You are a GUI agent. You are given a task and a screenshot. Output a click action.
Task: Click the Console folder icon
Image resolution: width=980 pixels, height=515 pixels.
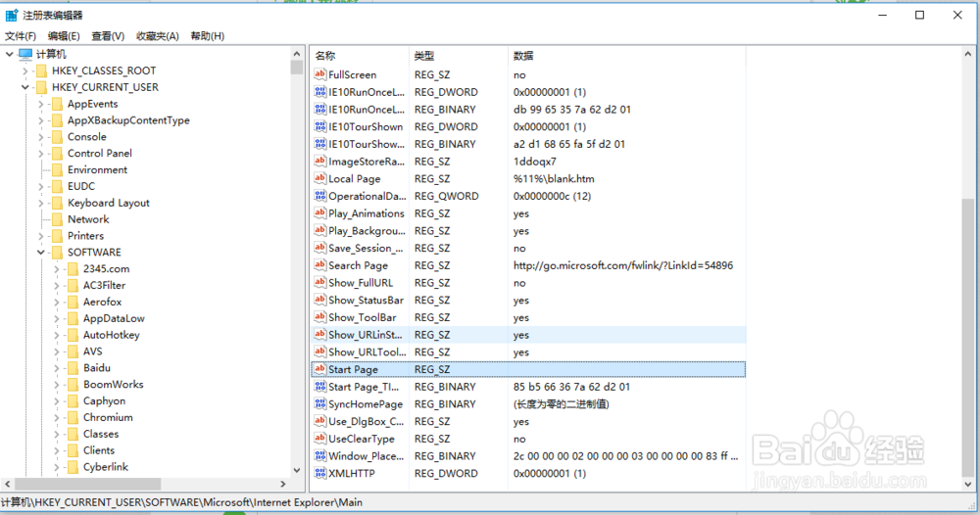click(58, 137)
